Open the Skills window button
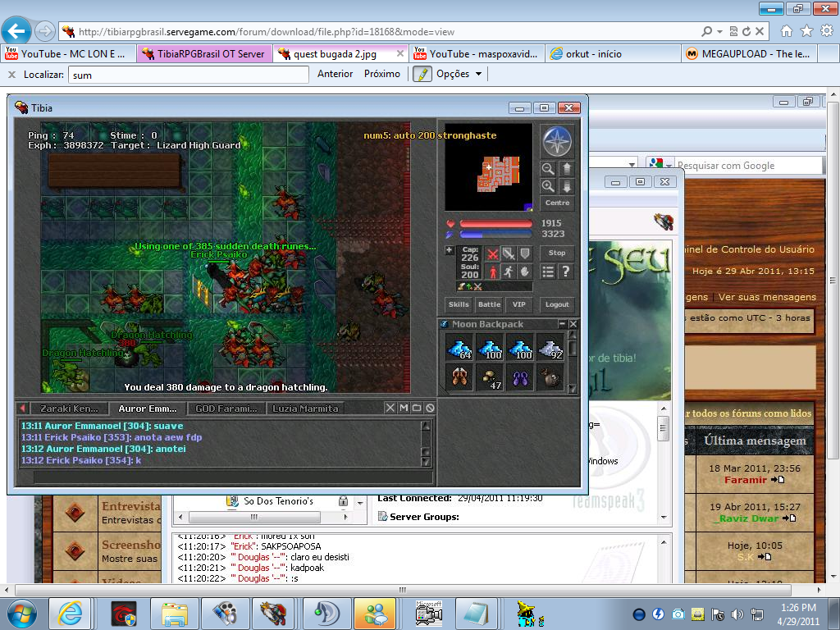This screenshot has width=840, height=630. click(459, 304)
